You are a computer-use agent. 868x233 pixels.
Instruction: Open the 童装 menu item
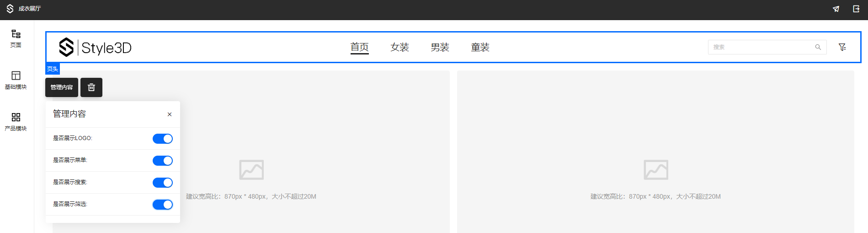(480, 47)
